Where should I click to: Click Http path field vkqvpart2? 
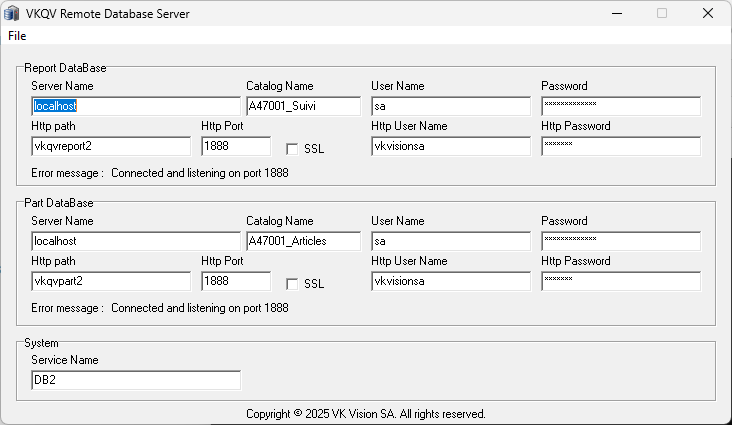coord(110,281)
